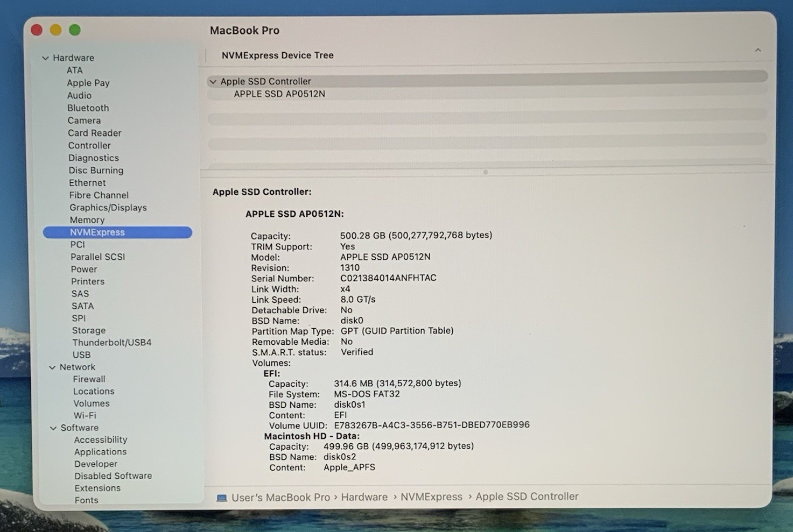Click the green zoom window button
Viewport: 793px width, 532px height.
[75, 30]
